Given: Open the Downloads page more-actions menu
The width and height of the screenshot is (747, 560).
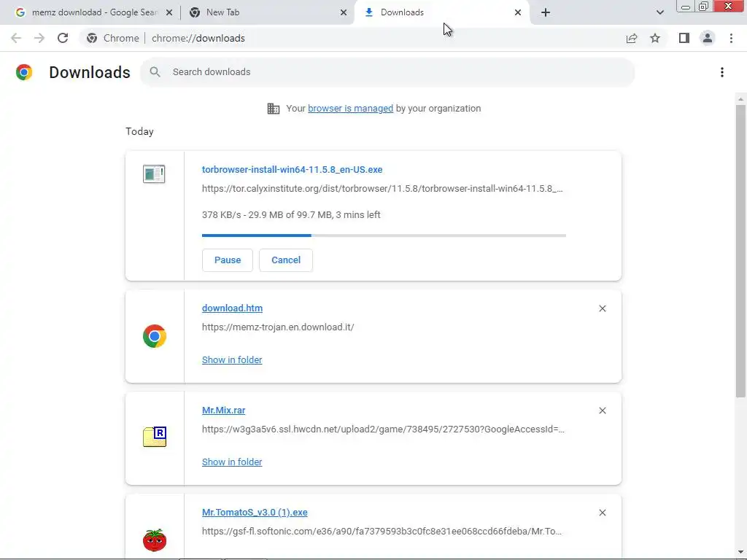Looking at the screenshot, I should (721, 72).
